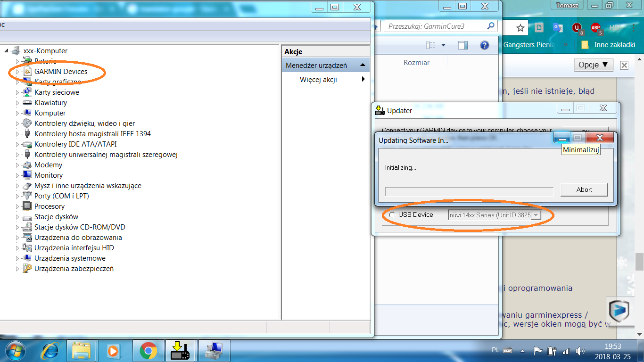Viewport: 644px width, 362px height.
Task: Open the Chrome three-dot menu
Action: [633, 28]
